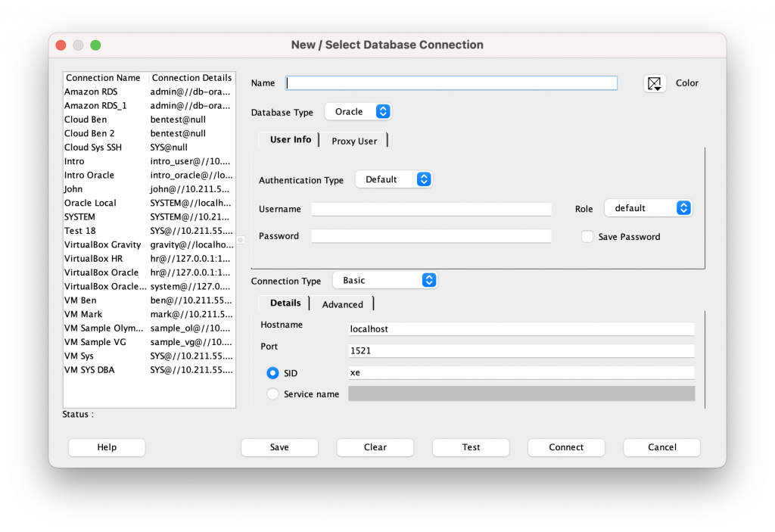Open the Database Type dropdown
The width and height of the screenshot is (775, 532).
359,112
